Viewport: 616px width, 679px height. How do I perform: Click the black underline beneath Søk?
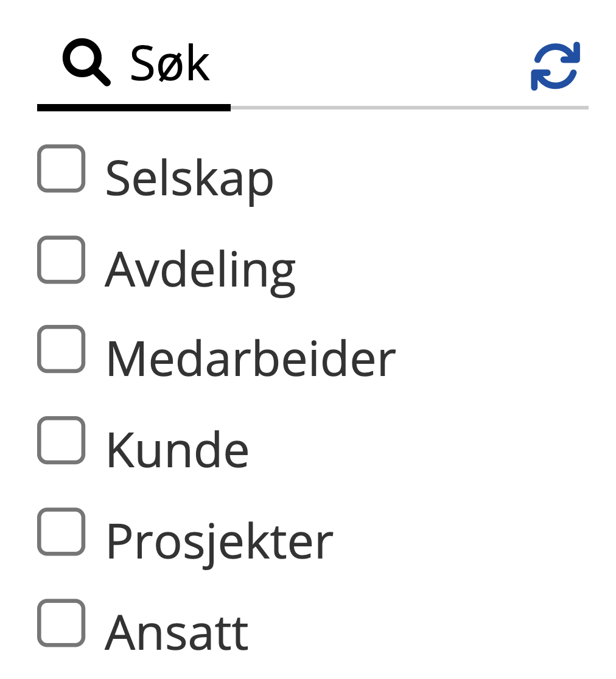coord(134,108)
